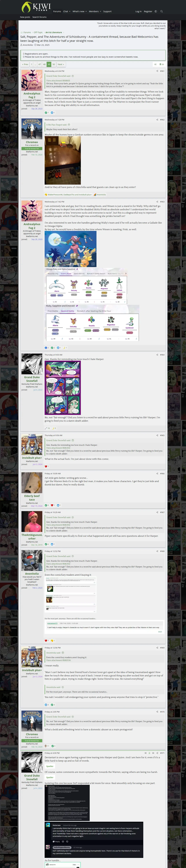Image resolution: width=186 pixels, height=868 pixels.
Task: Open New posts in the sub-navigation
Action: [25, 17]
